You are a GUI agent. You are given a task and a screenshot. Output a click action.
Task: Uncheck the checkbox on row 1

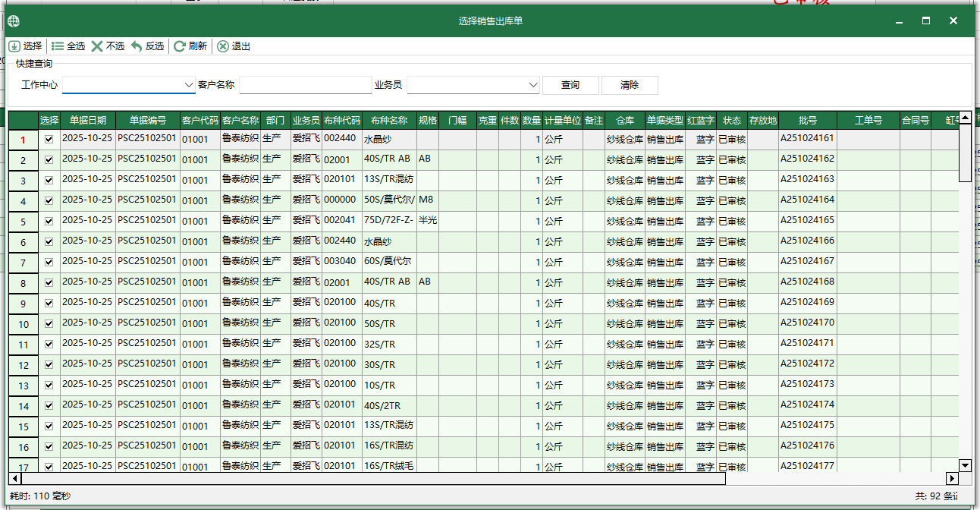click(x=49, y=140)
